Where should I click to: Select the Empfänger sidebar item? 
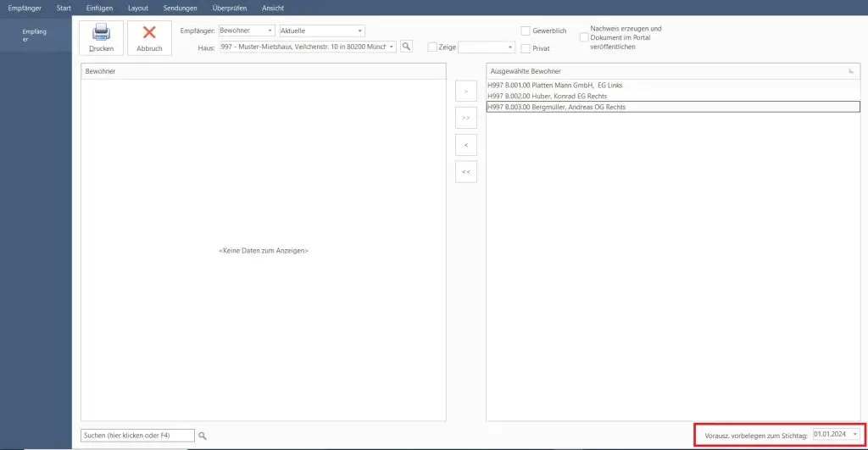click(34, 36)
